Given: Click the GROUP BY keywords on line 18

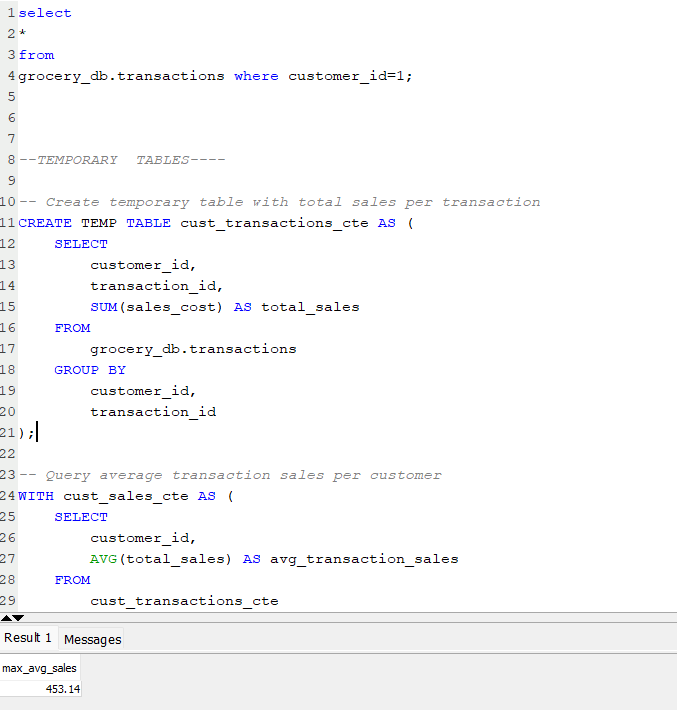Looking at the screenshot, I should (x=90, y=370).
